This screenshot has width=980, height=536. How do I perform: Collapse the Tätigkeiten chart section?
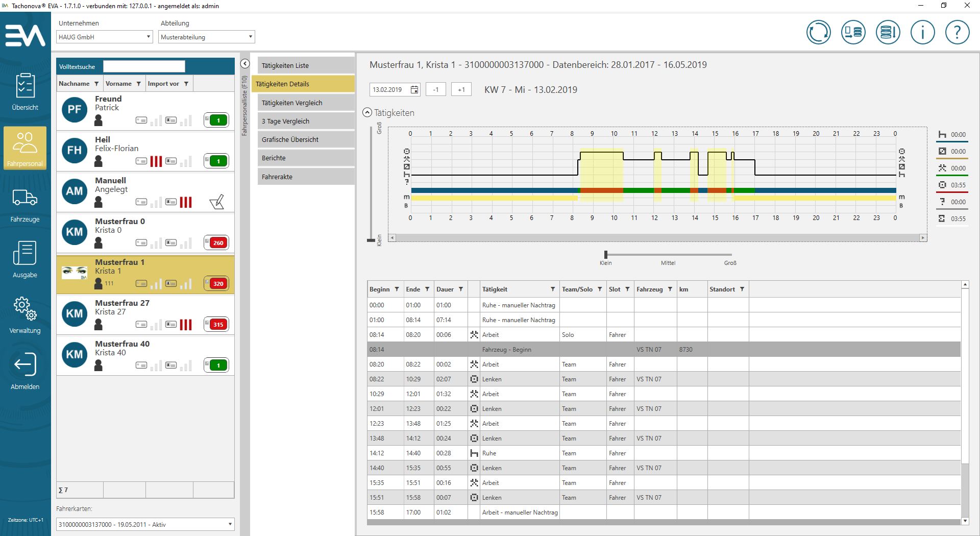367,113
